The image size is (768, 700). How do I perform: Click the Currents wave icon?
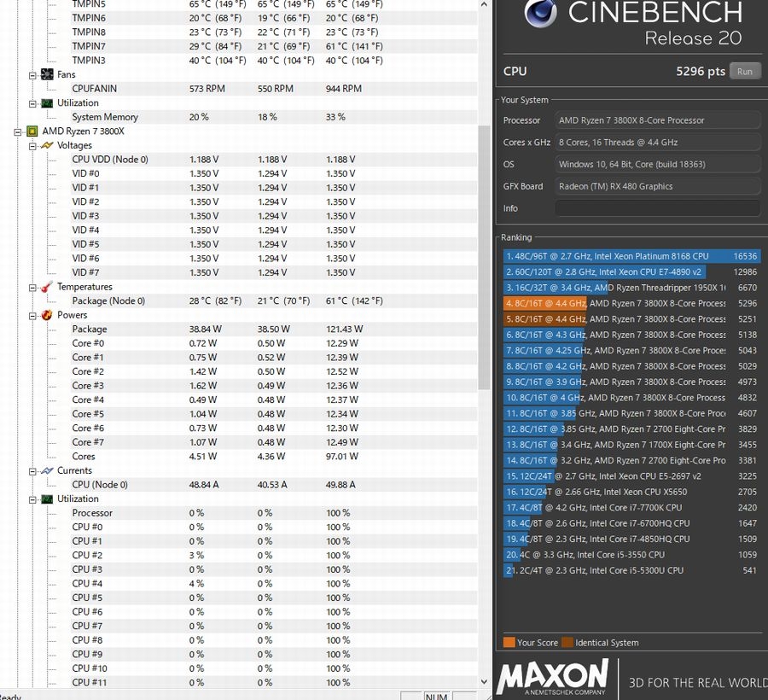[x=47, y=470]
